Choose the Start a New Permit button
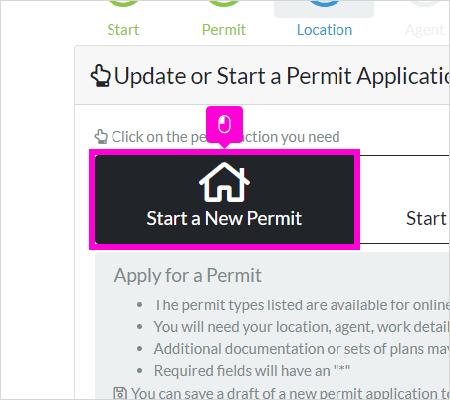Viewport: 450px width, 400px height. [x=225, y=199]
